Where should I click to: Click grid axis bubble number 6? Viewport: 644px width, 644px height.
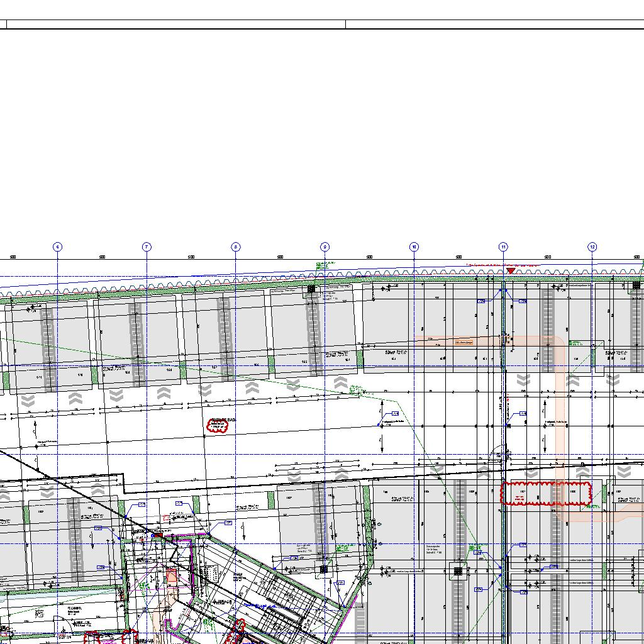pos(57,247)
